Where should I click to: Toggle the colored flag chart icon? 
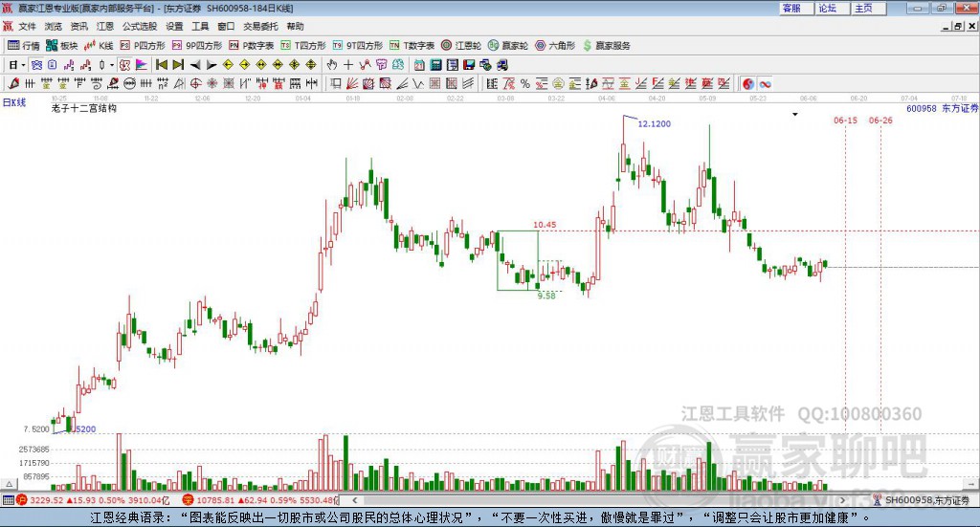(x=142, y=65)
